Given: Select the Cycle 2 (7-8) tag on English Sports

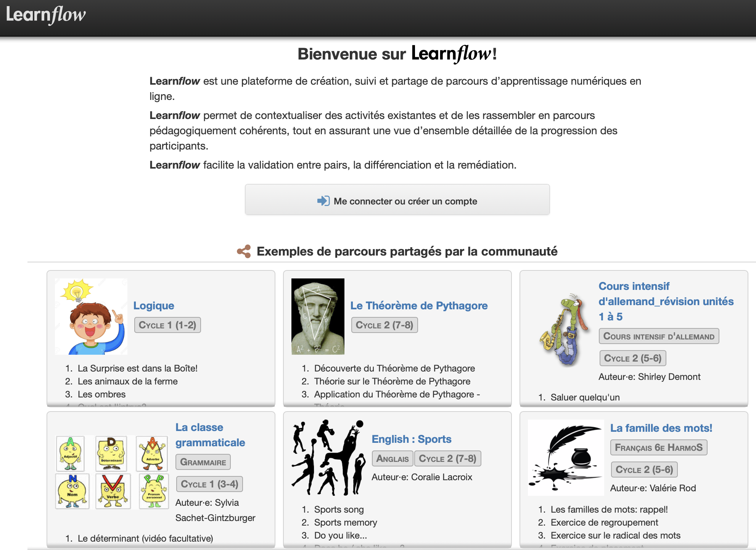Looking at the screenshot, I should click(447, 458).
